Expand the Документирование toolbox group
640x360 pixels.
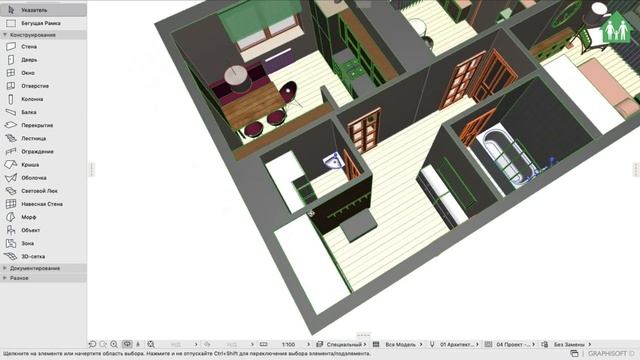[5, 268]
